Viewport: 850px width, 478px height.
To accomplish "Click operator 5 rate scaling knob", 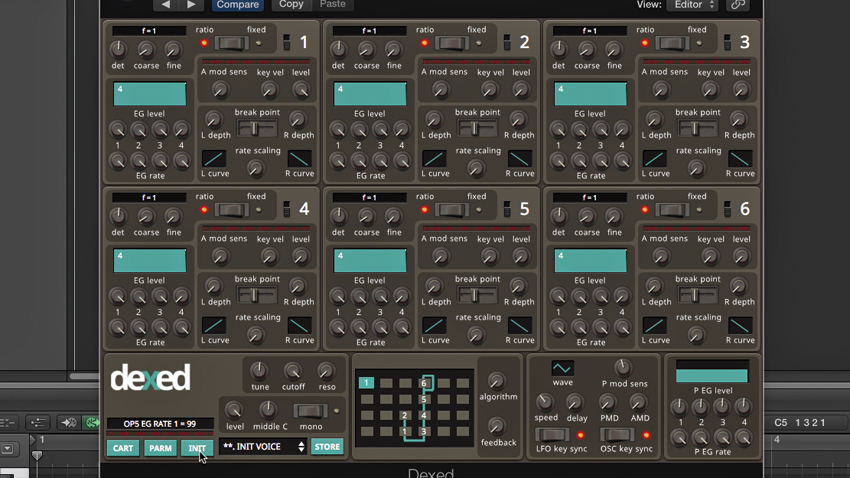I will point(475,336).
